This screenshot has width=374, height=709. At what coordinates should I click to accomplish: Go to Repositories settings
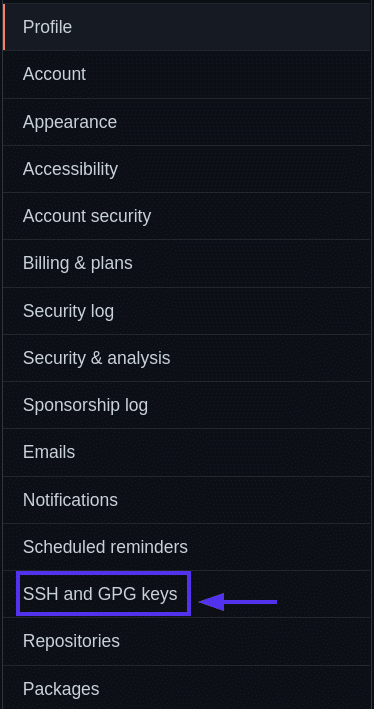186,641
